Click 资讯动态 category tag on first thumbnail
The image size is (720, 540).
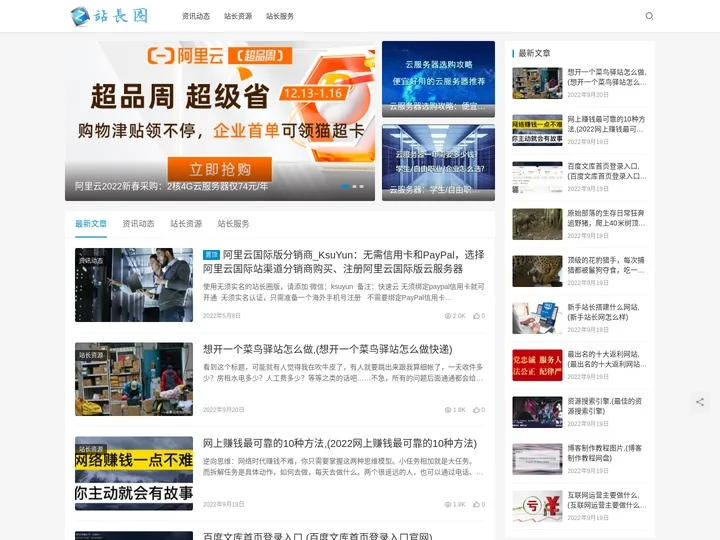pyautogui.click(x=91, y=261)
